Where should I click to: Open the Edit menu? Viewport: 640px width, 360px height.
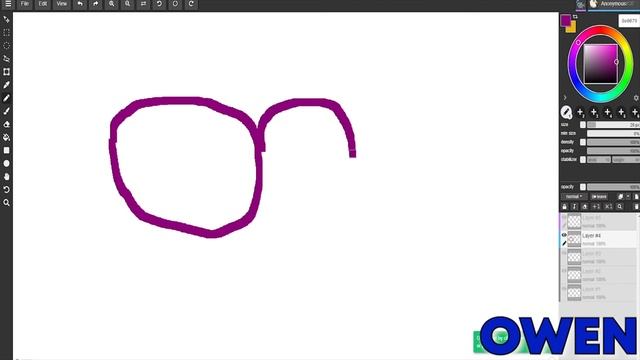(x=43, y=4)
